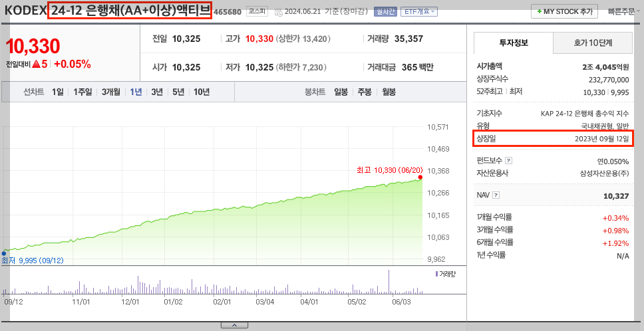
Task: Click the 1개월 수익률 +0.34% value
Action: [615, 218]
